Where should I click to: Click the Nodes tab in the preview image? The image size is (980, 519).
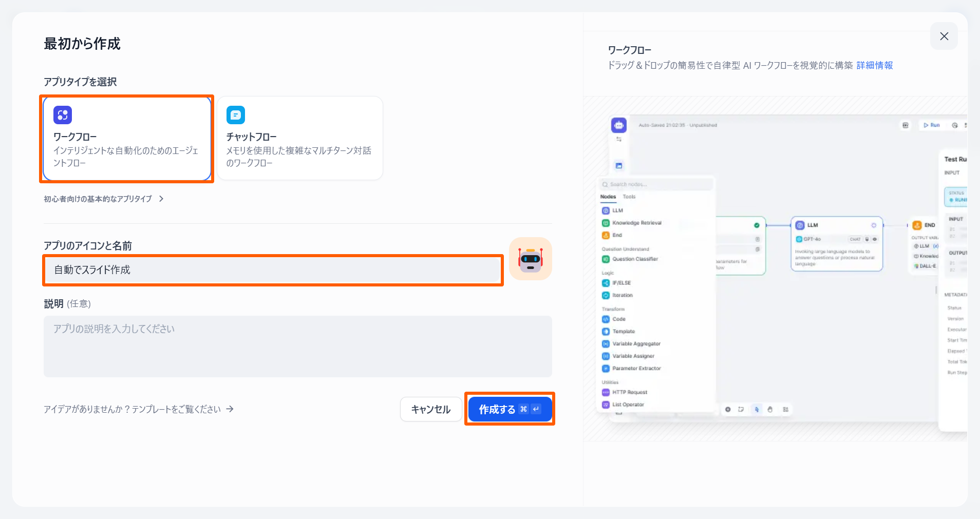pyautogui.click(x=608, y=197)
